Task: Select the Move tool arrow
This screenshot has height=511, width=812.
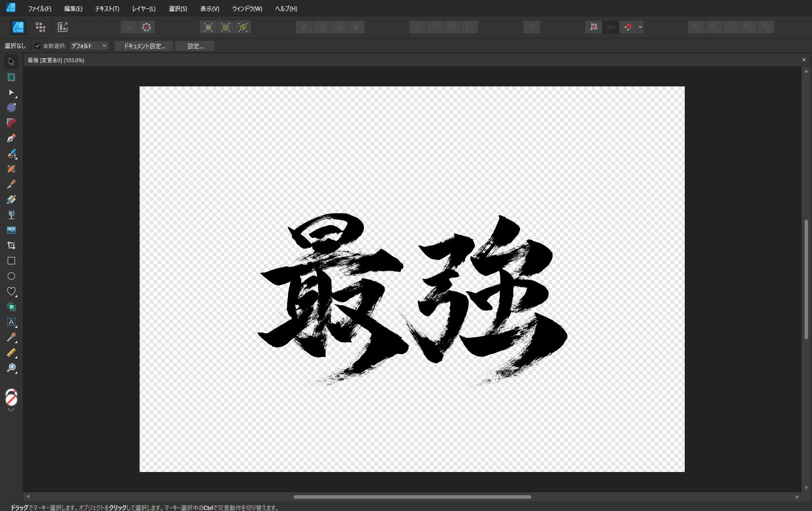Action: point(11,62)
